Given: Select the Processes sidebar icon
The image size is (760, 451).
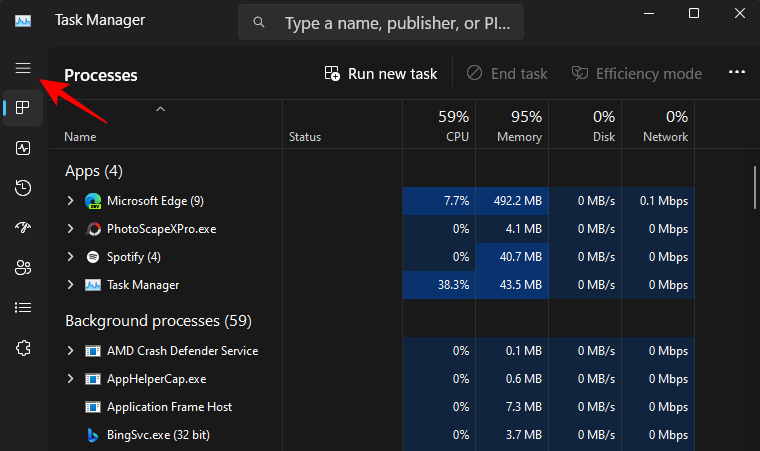Looking at the screenshot, I should coord(22,108).
